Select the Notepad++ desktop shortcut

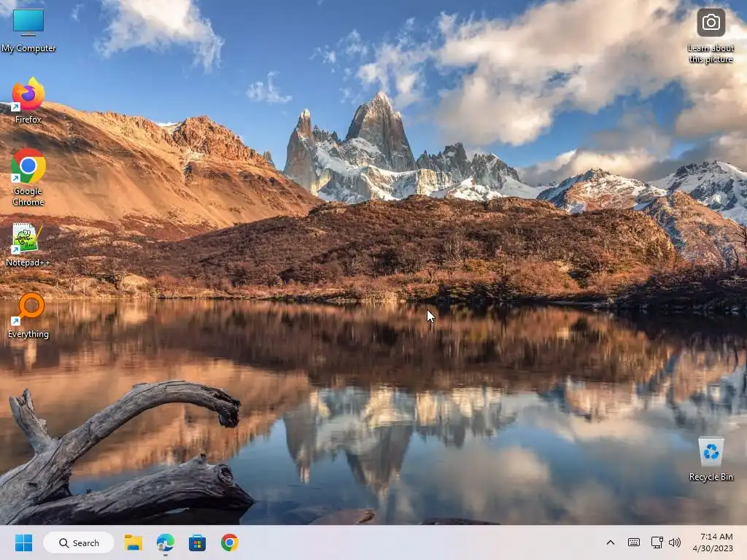point(28,244)
